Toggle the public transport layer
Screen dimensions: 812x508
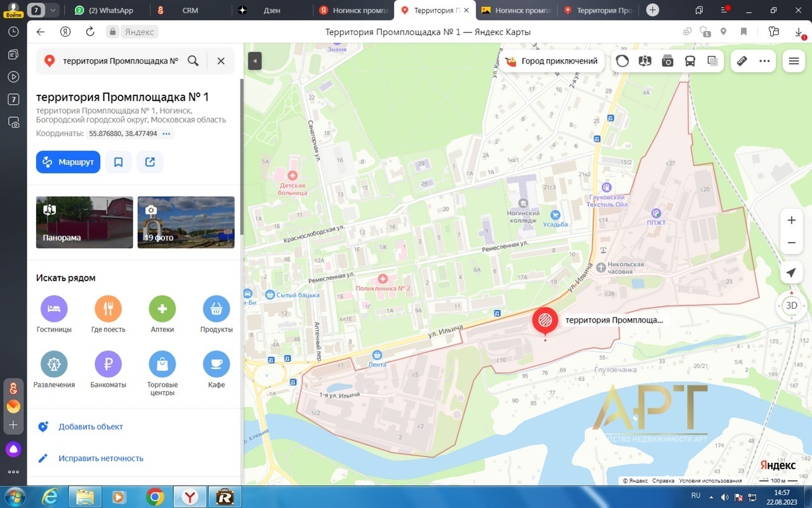690,61
